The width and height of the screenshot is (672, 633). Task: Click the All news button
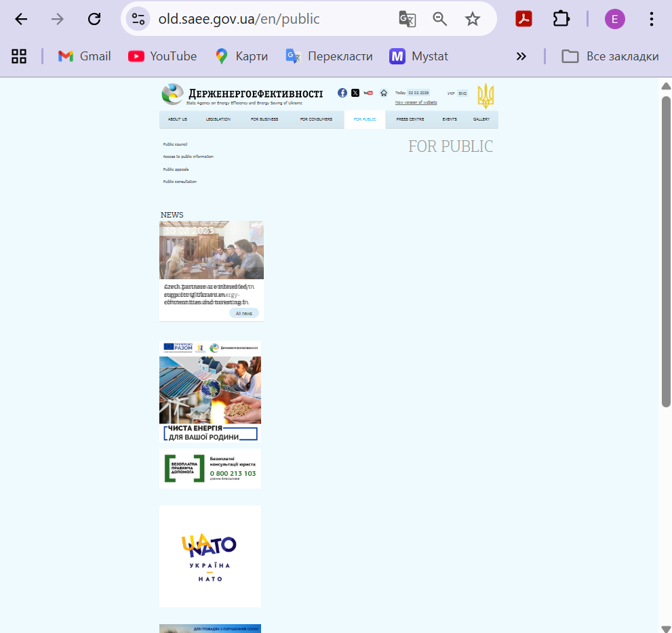point(244,313)
